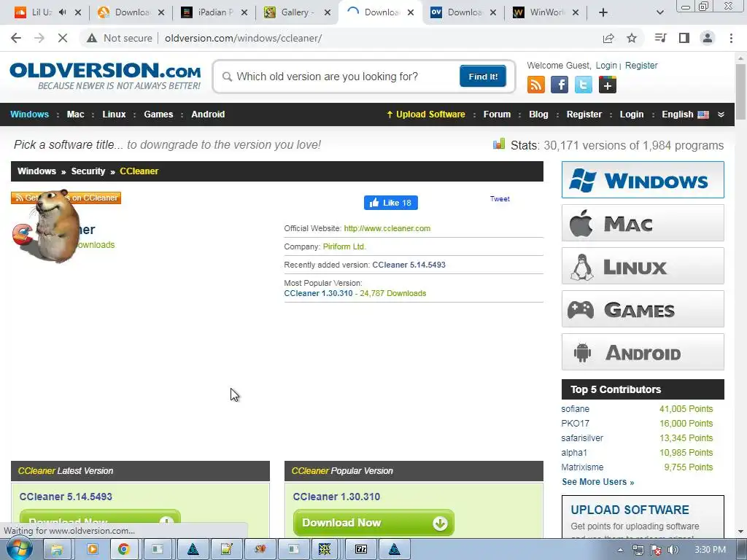Show hidden system tray icons
This screenshot has width=747, height=560.
[x=620, y=550]
